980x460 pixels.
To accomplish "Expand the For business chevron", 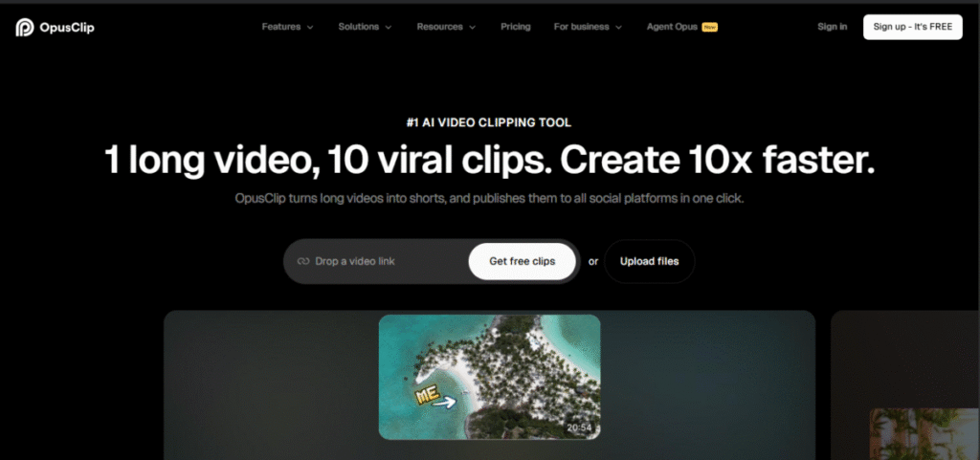I will 618,28.
